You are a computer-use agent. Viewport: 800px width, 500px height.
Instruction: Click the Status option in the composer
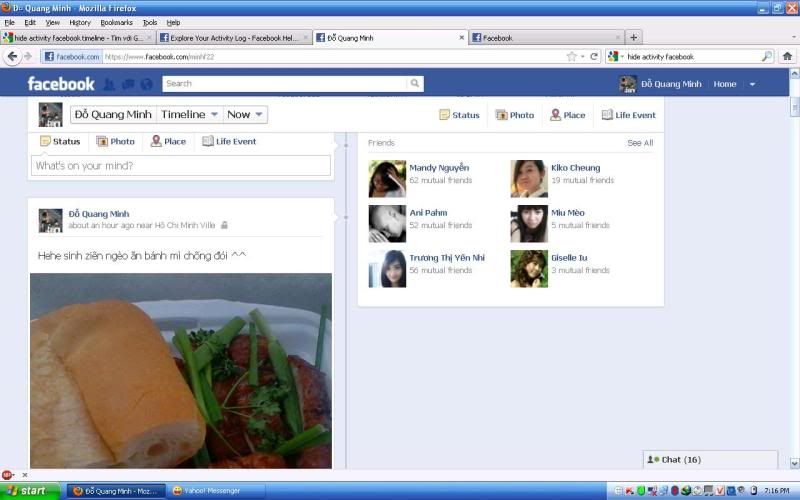(x=60, y=141)
